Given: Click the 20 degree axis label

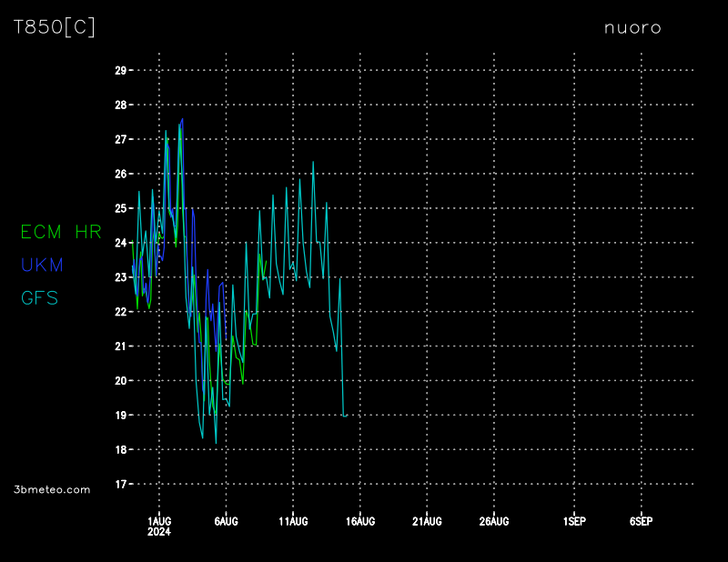Looking at the screenshot, I should tap(120, 380).
